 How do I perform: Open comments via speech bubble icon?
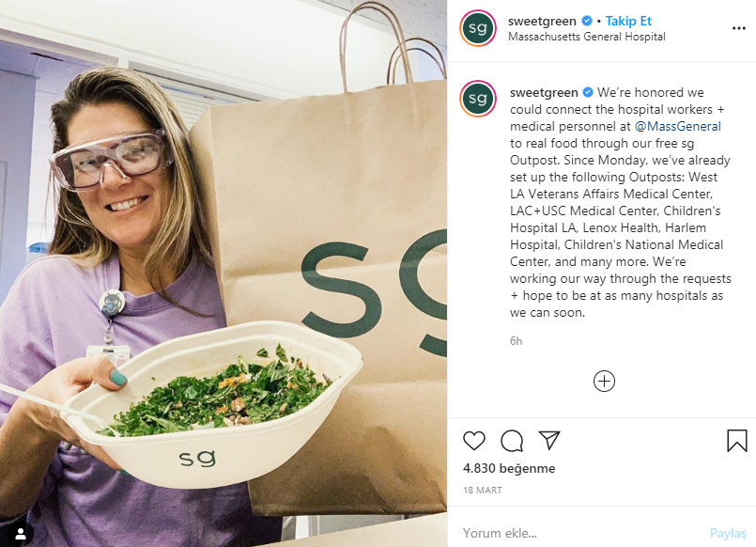pyautogui.click(x=512, y=441)
